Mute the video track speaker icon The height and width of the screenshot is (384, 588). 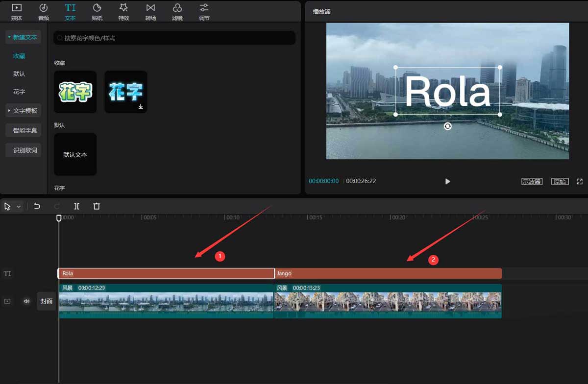[x=26, y=301]
